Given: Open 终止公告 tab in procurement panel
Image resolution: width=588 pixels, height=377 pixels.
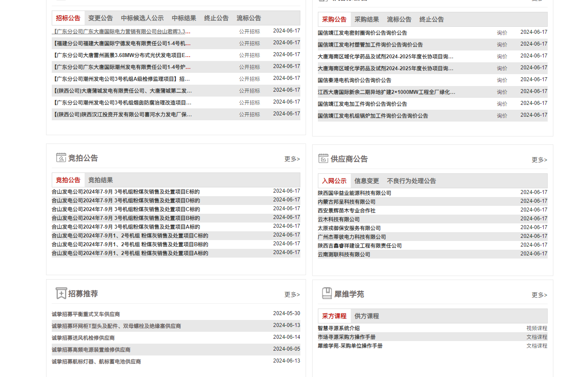Looking at the screenshot, I should 431,19.
